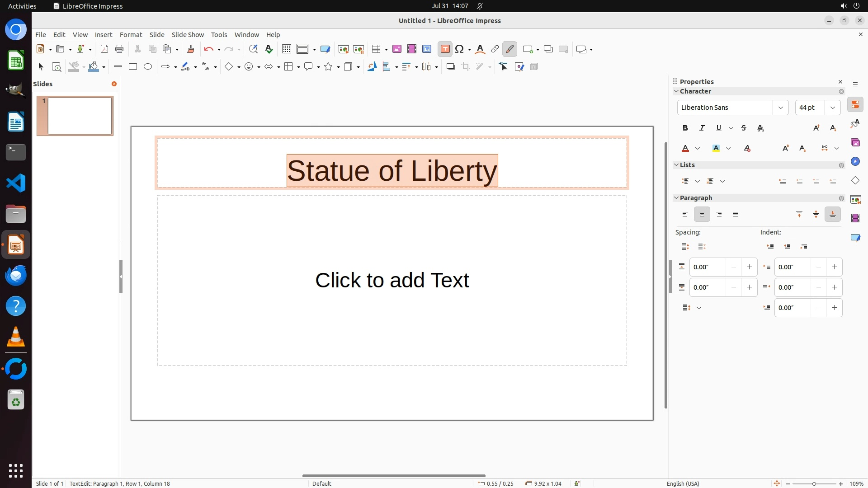The image size is (868, 488).
Task: Select slide 1 thumbnail in Slides panel
Action: coord(80,116)
